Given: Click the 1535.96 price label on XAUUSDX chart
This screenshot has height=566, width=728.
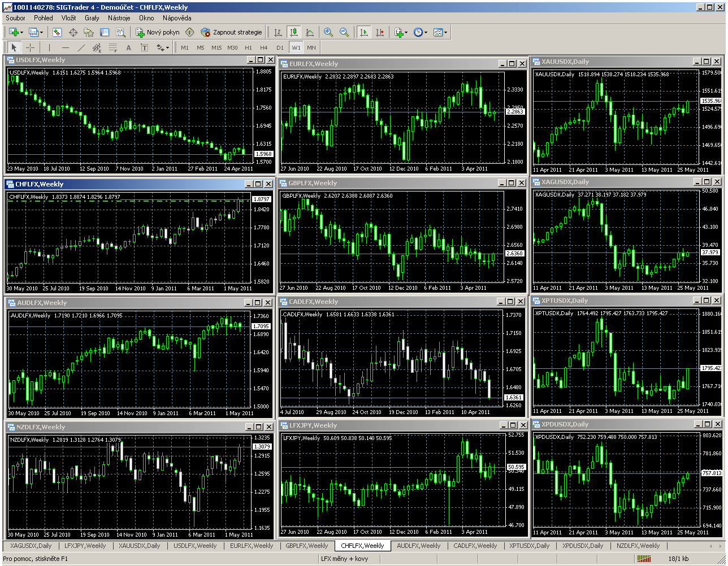Looking at the screenshot, I should click(x=711, y=101).
